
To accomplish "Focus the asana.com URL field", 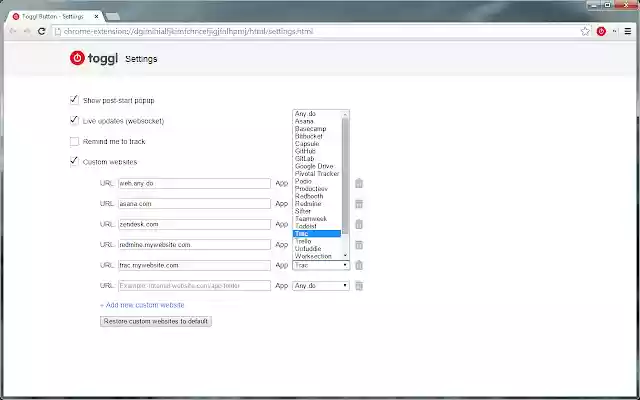I will coord(194,204).
